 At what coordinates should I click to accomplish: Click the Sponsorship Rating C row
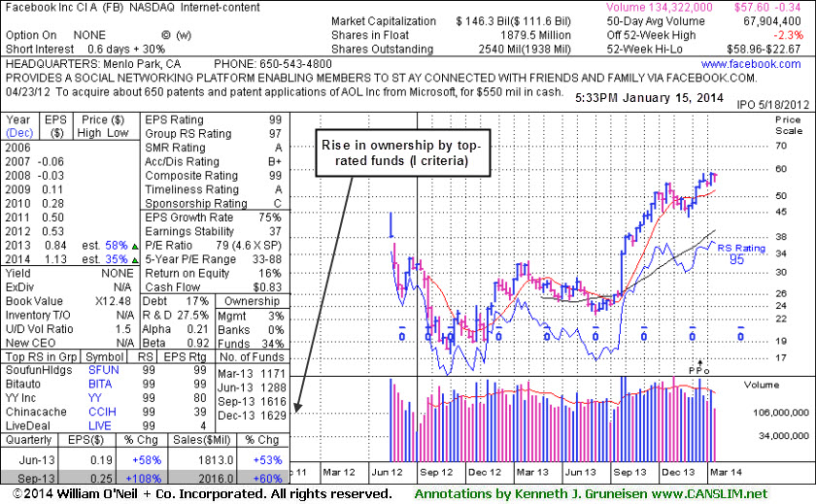[x=214, y=203]
